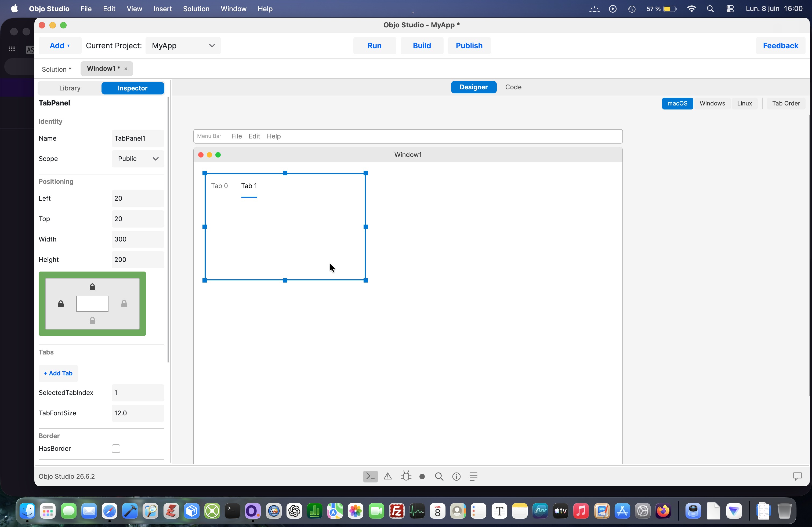
Task: Open Finder from the Dock
Action: (x=27, y=511)
